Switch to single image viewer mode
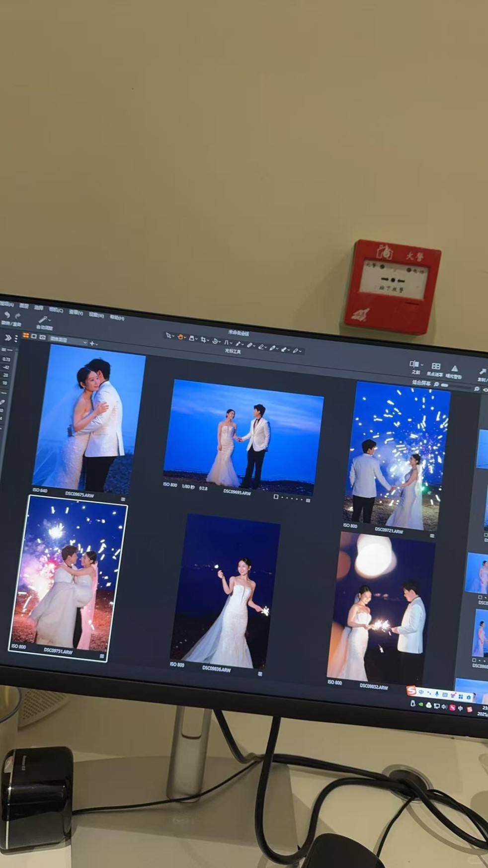This screenshot has height=868, width=488. click(x=34, y=336)
